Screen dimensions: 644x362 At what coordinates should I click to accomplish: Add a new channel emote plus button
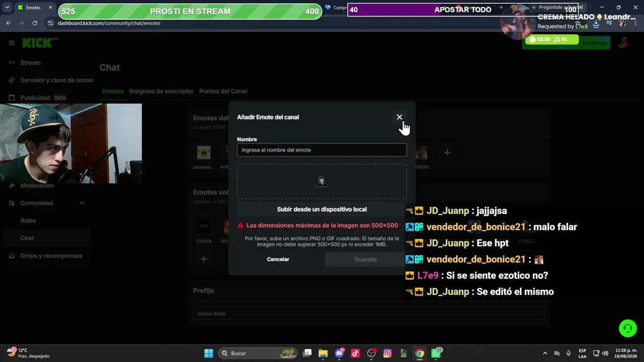click(447, 152)
